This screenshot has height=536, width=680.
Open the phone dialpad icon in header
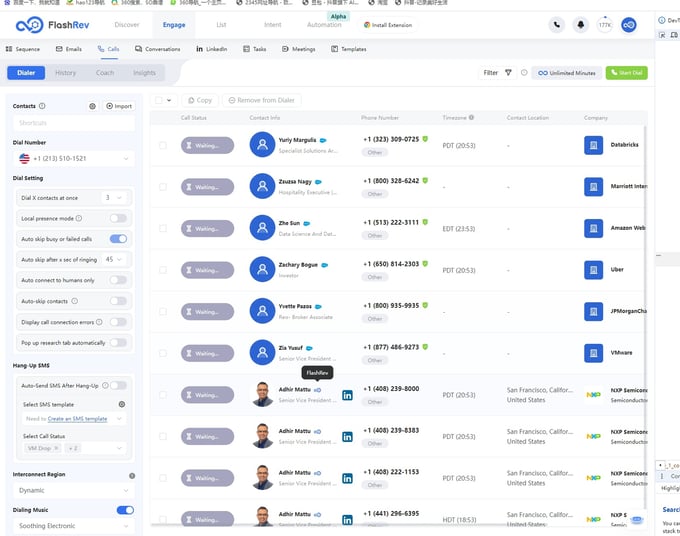pos(556,25)
